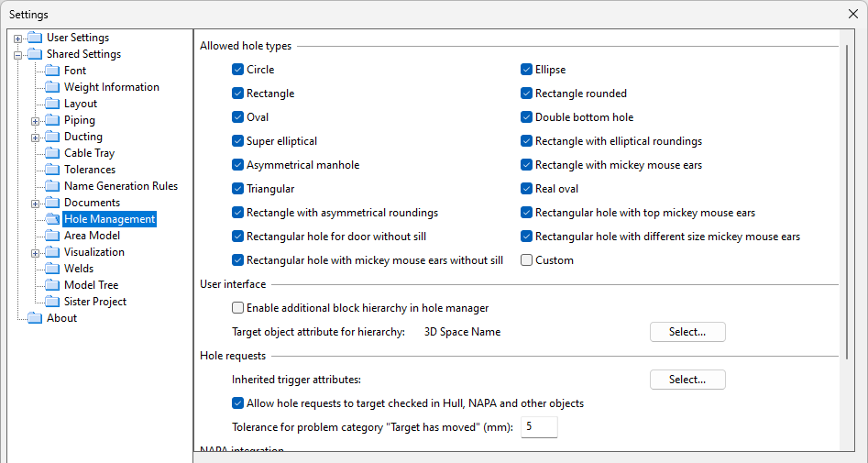Open the Weight Information settings page
Image resolution: width=868 pixels, height=463 pixels.
coord(111,87)
